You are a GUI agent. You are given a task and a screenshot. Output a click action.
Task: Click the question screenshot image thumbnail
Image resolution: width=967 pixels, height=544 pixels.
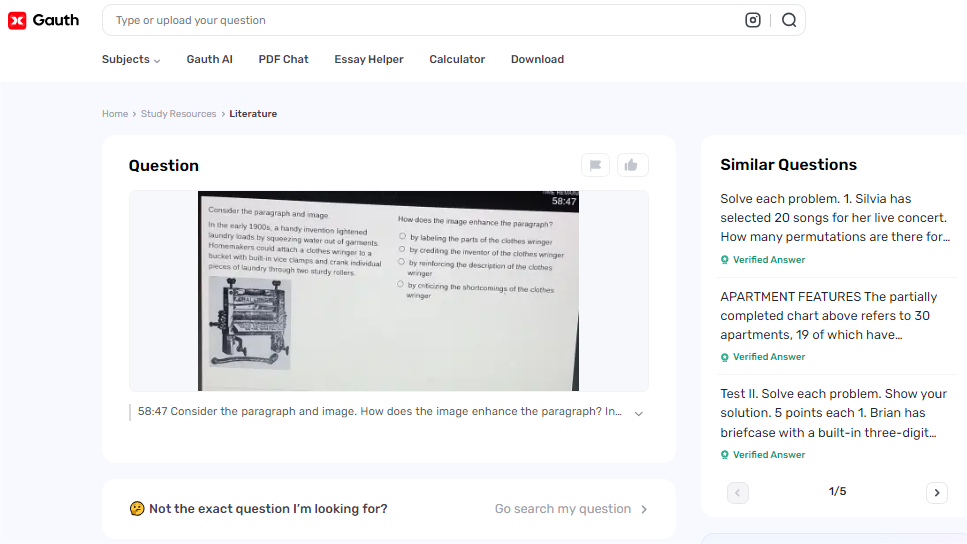[x=388, y=290]
